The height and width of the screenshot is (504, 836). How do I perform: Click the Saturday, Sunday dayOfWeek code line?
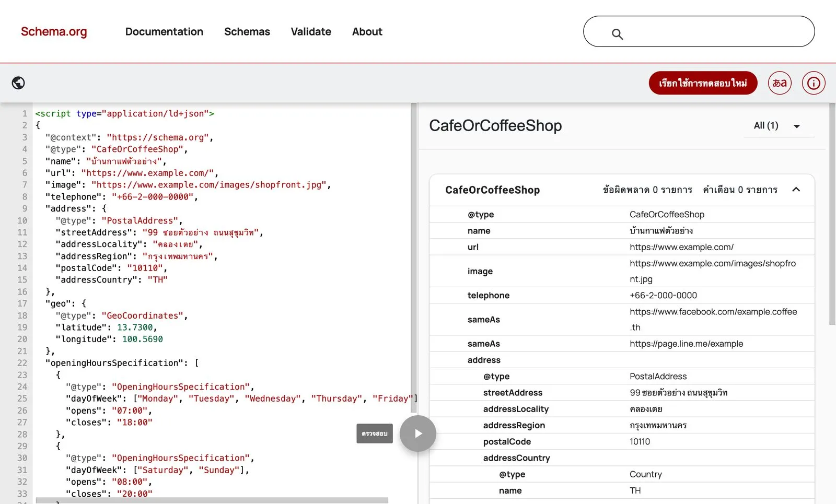[x=157, y=470]
